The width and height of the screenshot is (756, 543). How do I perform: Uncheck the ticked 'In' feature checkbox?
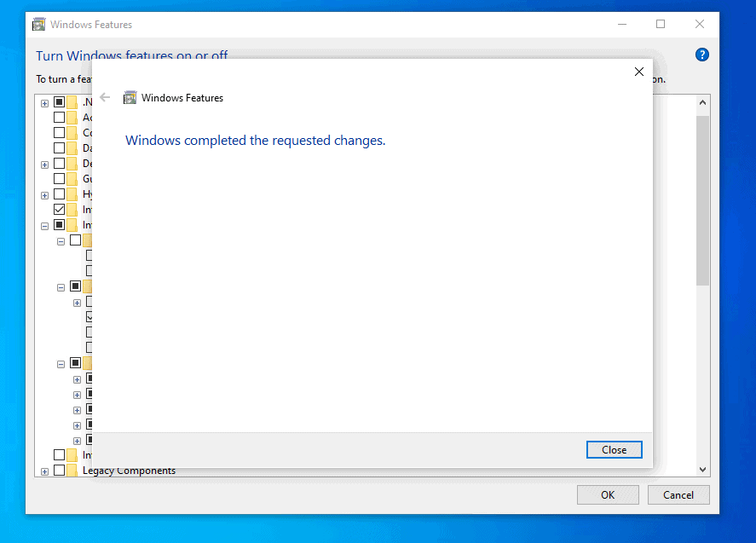(60, 210)
